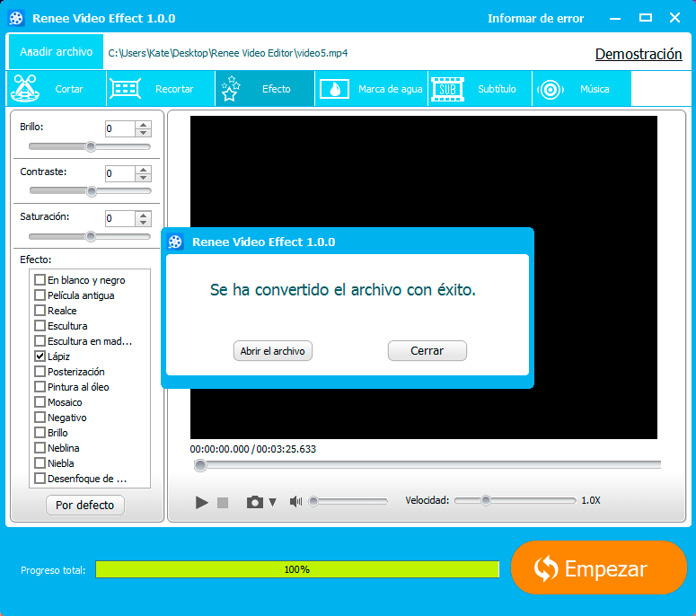This screenshot has height=616, width=696.
Task: Play the video preview
Action: (x=202, y=502)
